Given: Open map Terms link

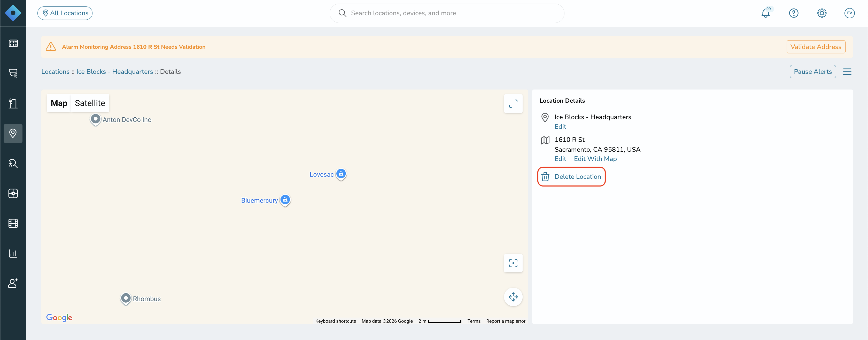Looking at the screenshot, I should 474,321.
